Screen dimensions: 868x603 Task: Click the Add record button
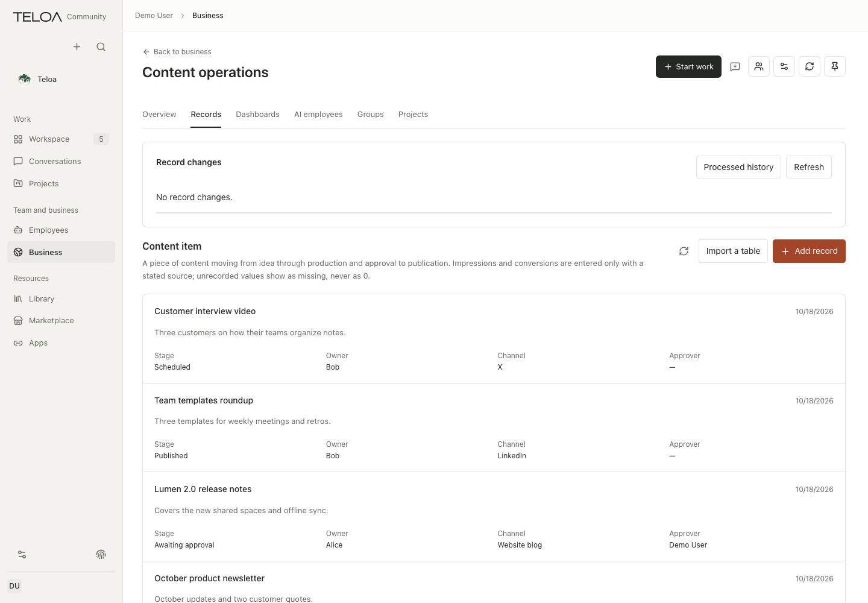coord(809,251)
